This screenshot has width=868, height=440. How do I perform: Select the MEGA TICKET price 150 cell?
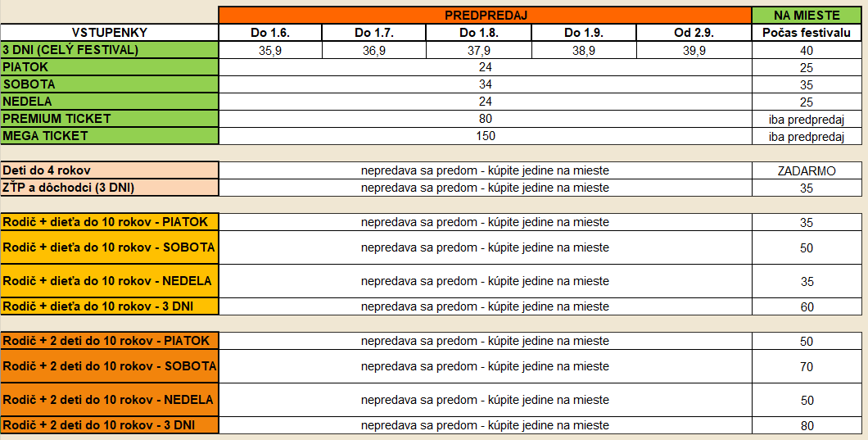point(485,136)
